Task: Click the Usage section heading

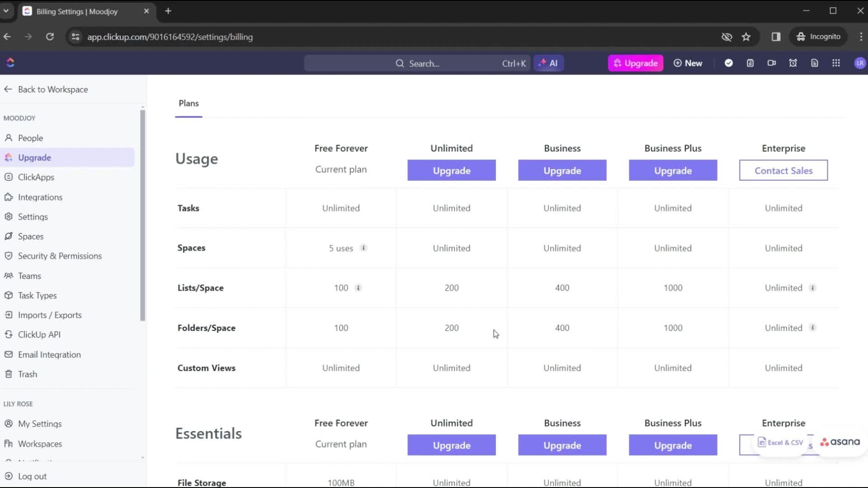Action: click(196, 159)
